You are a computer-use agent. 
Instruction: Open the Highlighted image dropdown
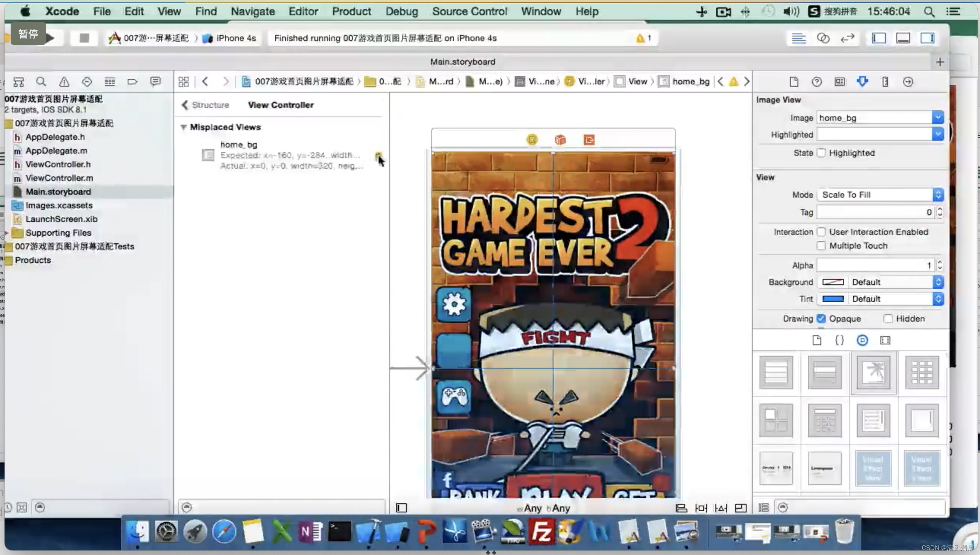coord(938,134)
